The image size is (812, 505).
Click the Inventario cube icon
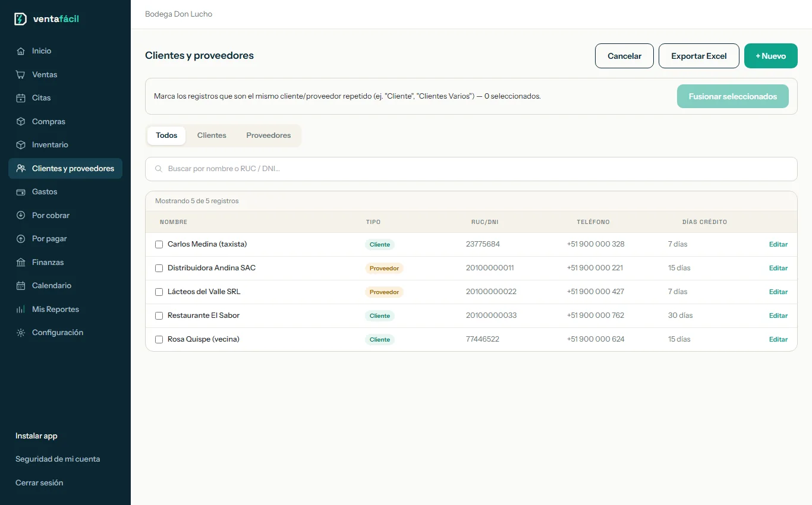click(21, 145)
